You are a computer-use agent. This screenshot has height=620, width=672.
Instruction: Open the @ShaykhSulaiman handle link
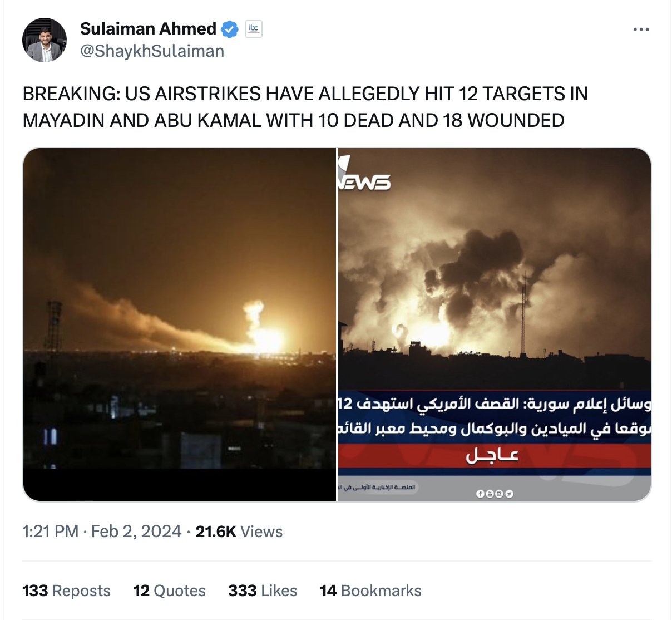click(152, 51)
